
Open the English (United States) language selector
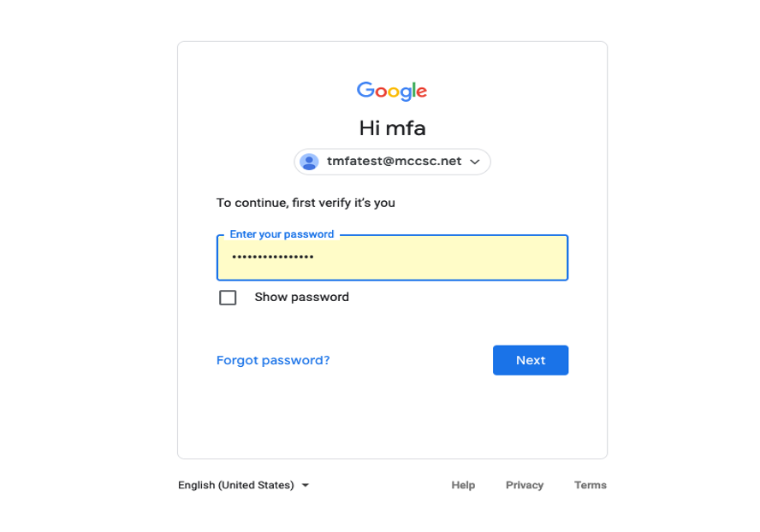236,485
